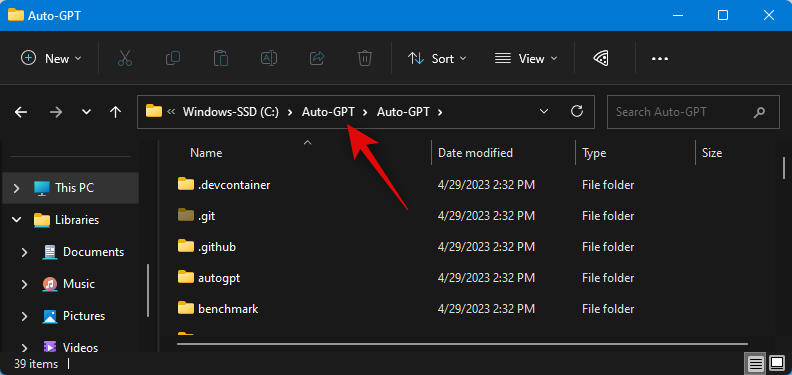Expand the Documents library
Viewport: 792px width, 375px height.
tap(24, 252)
